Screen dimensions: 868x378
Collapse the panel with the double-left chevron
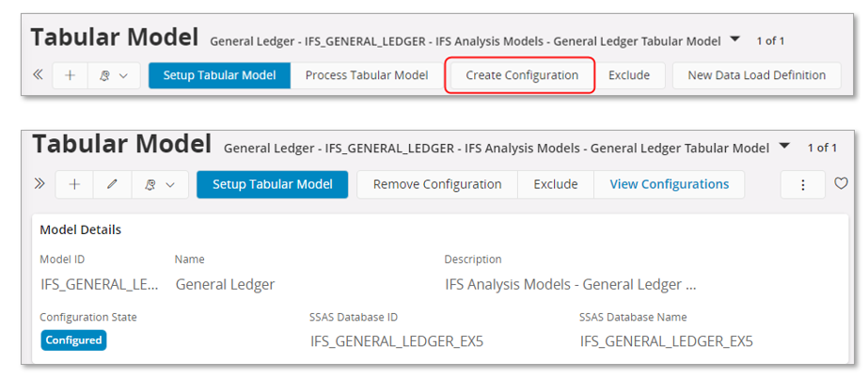point(38,74)
